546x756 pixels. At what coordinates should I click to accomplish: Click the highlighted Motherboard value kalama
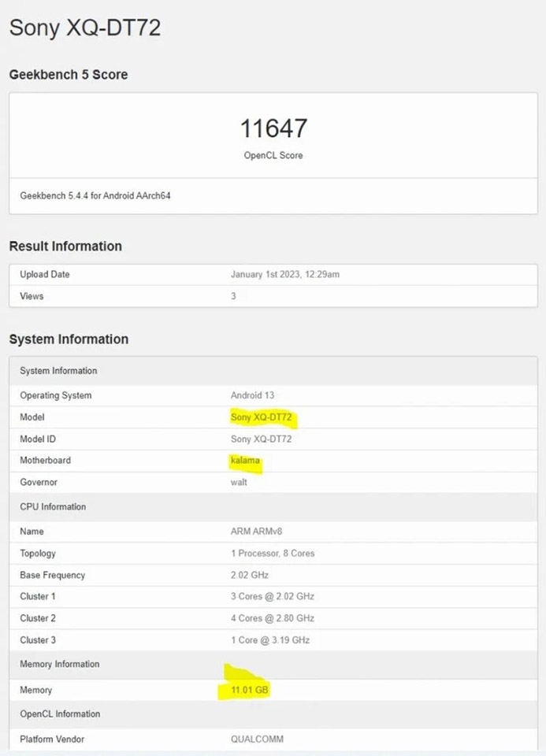245,461
